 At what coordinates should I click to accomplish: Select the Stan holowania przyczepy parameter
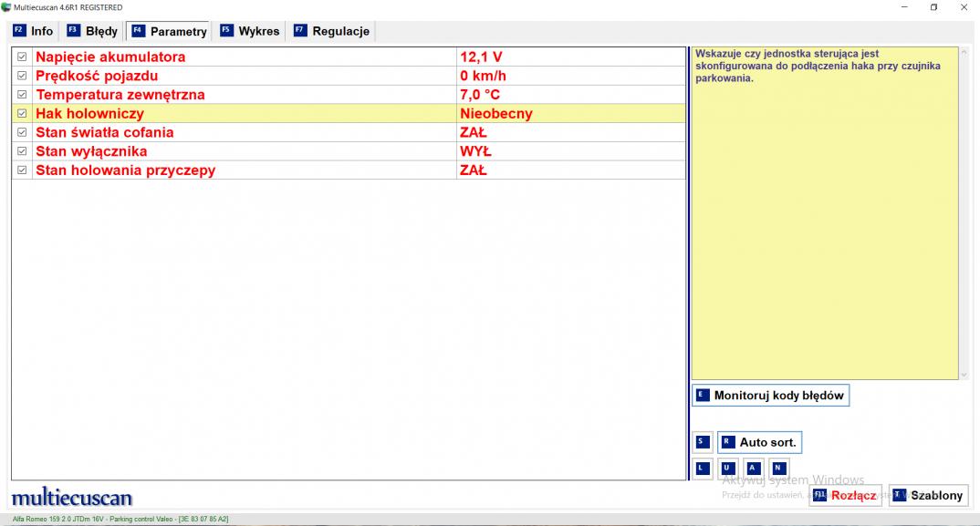[x=126, y=170]
